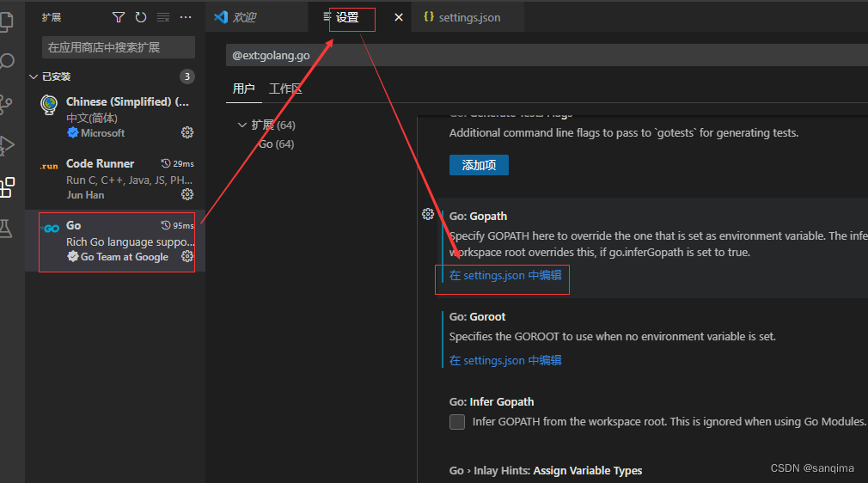Filter extensions with the funnel icon
Image resolution: width=868 pixels, height=483 pixels.
point(118,18)
